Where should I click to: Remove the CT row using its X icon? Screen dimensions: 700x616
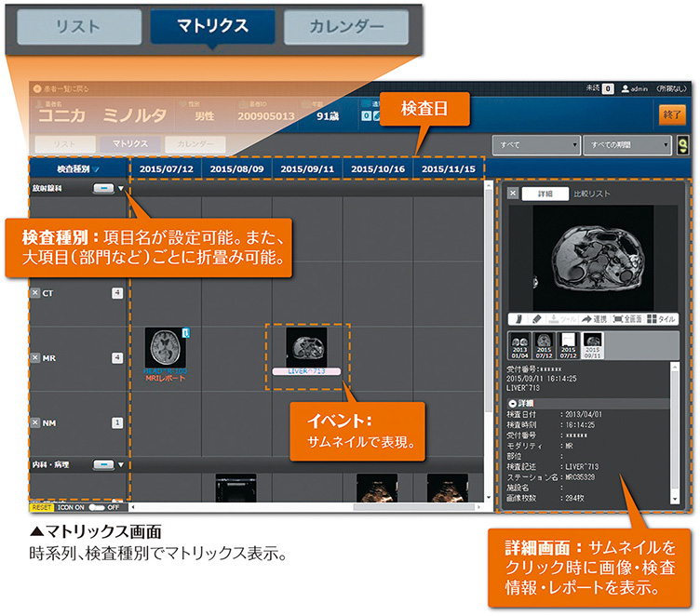pyautogui.click(x=35, y=293)
